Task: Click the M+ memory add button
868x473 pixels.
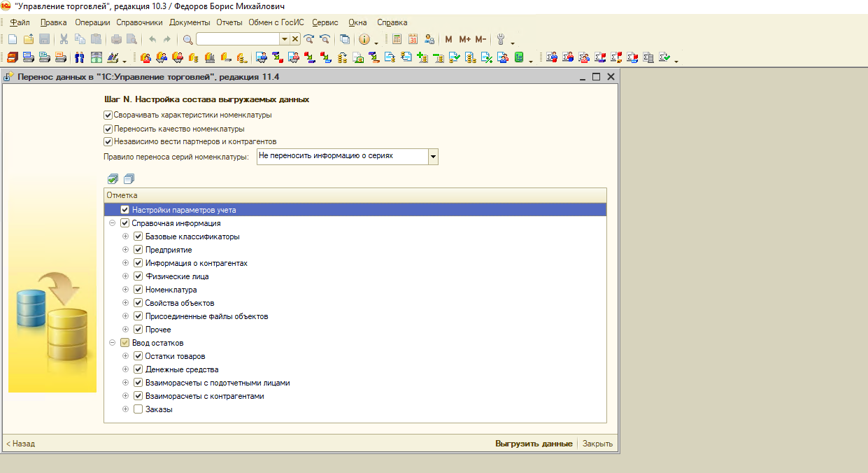Action: click(x=464, y=39)
